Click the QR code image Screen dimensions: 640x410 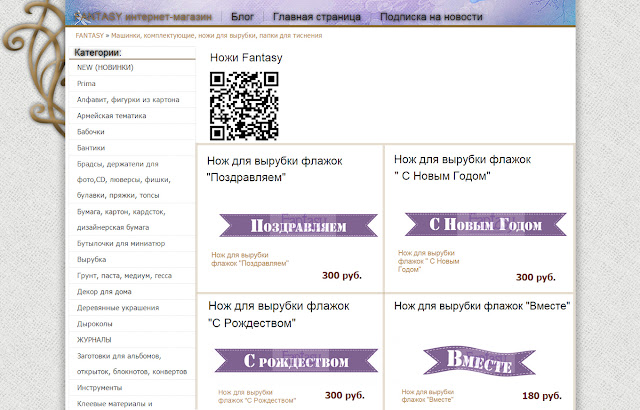click(244, 106)
